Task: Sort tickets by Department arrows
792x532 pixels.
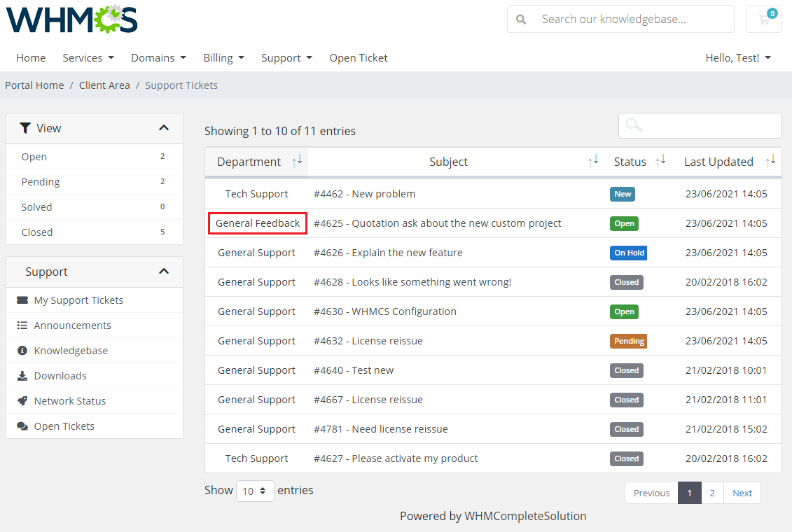Action: pyautogui.click(x=297, y=162)
